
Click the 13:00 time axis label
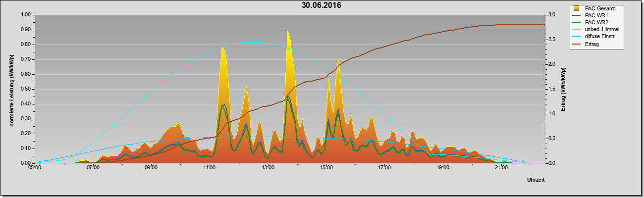(x=268, y=168)
